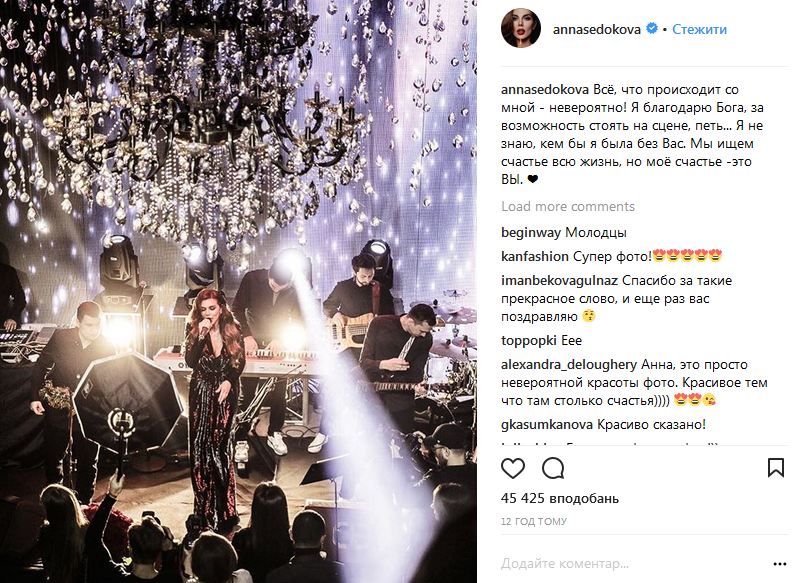Open kanfashion commenter profile

point(535,256)
